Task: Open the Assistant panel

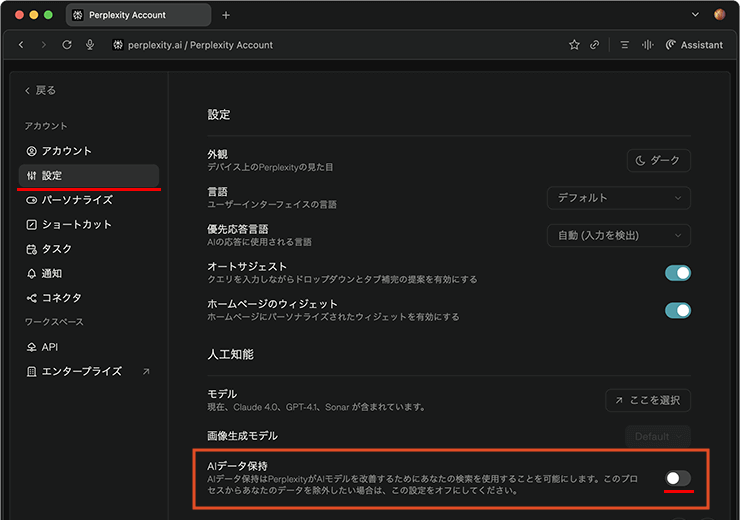Action: pos(694,45)
